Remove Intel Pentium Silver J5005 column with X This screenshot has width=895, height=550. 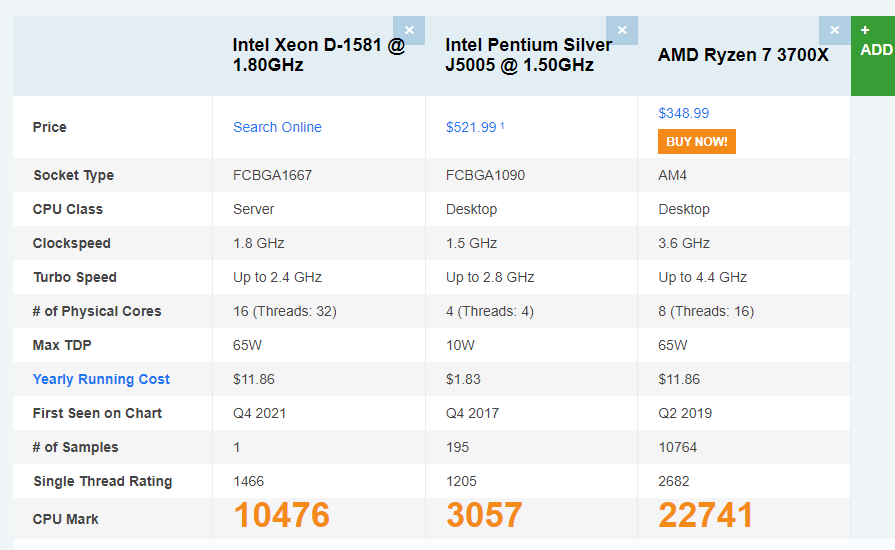tap(622, 30)
